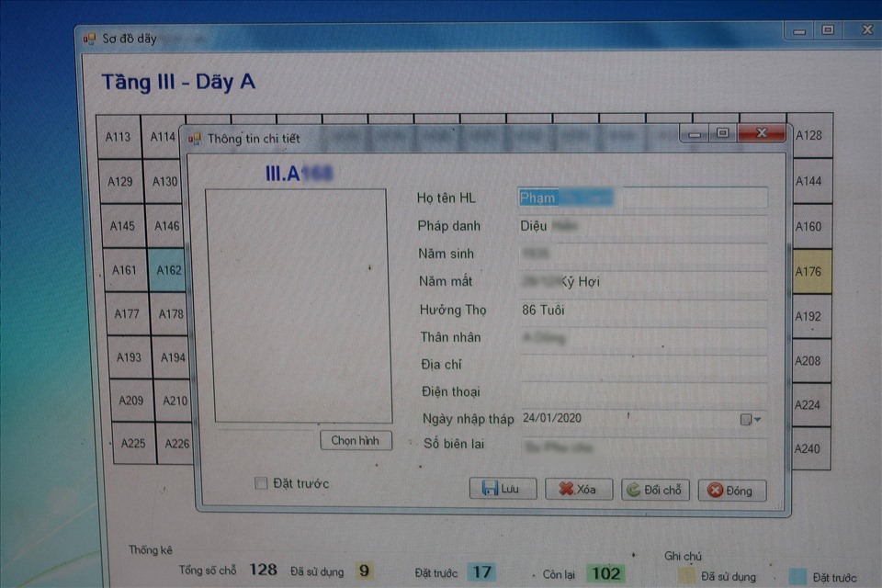This screenshot has height=588, width=882.
Task: Select cell A194 in the grid
Action: pyautogui.click(x=173, y=357)
